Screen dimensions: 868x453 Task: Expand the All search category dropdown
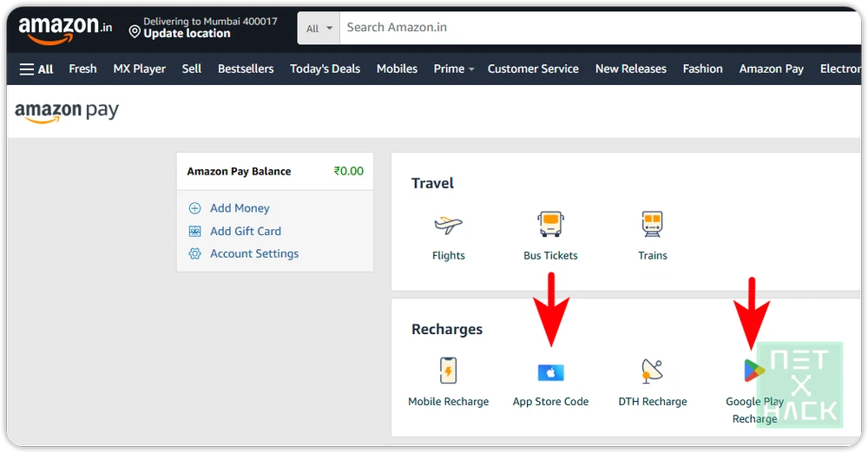(x=319, y=29)
